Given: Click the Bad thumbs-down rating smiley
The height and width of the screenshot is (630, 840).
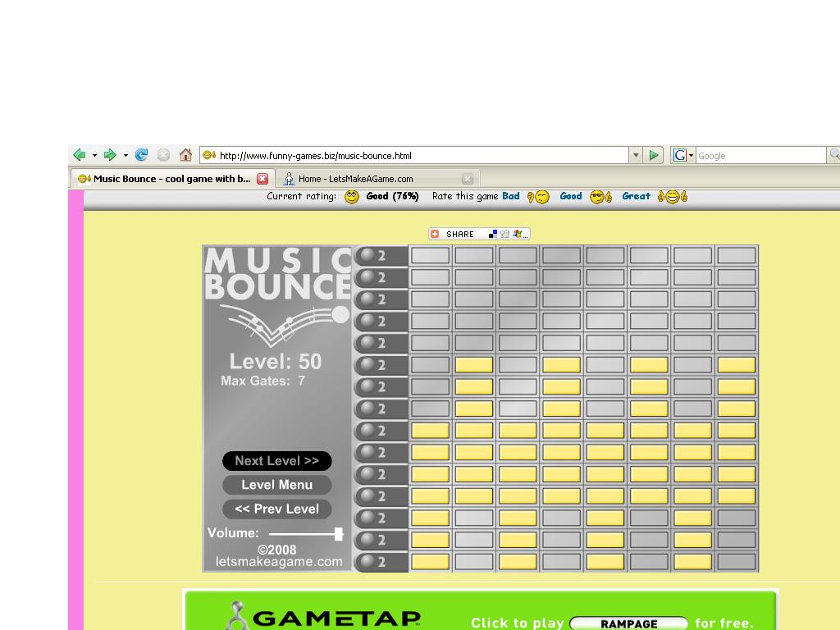Looking at the screenshot, I should [532, 196].
